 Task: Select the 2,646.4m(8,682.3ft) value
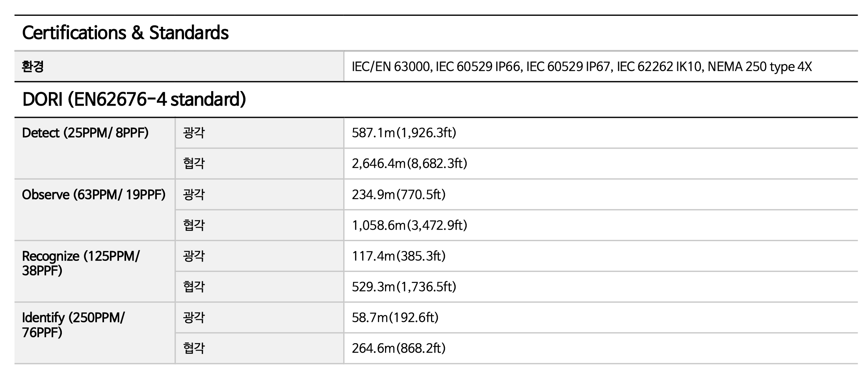tap(409, 164)
